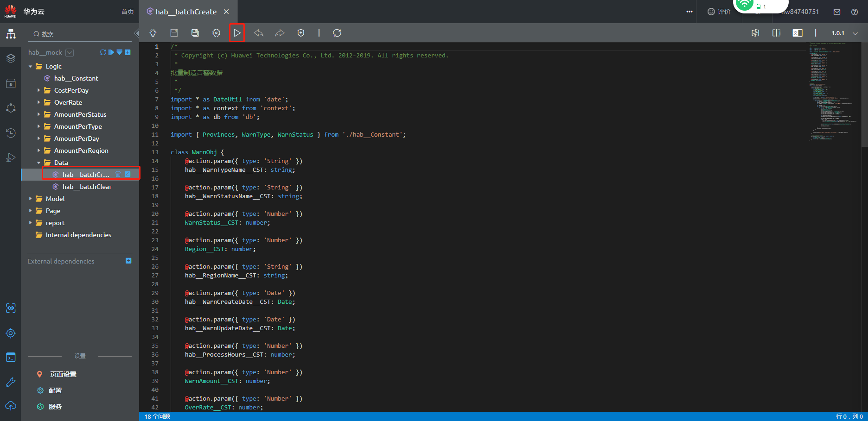This screenshot has width=868, height=421.
Task: Expand the AmountPerType folder
Action: 39,126
